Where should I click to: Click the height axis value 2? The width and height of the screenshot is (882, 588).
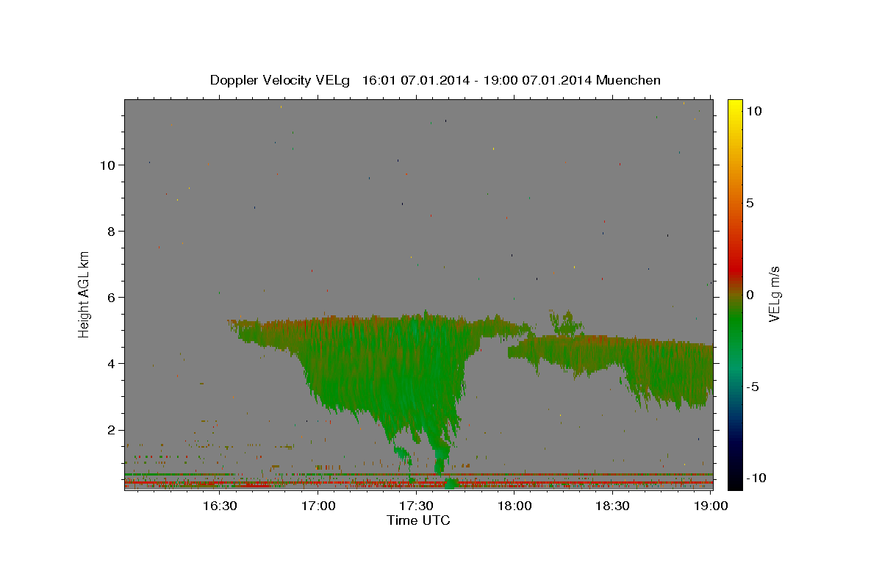[110, 429]
